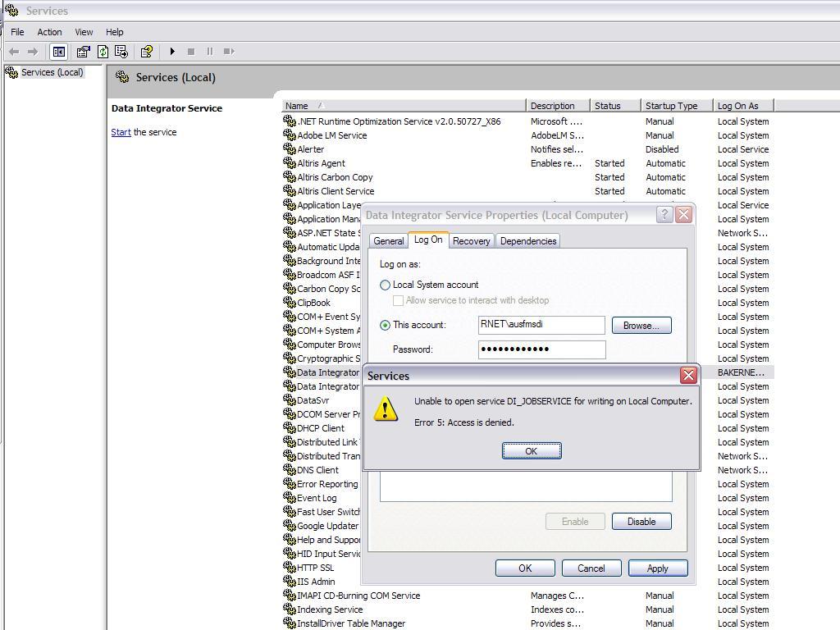Open help using the question mark icon
The width and height of the screenshot is (840, 630).
(x=146, y=51)
